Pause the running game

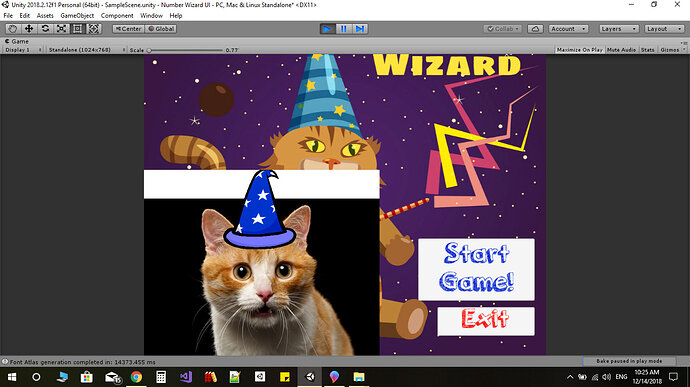tap(343, 29)
